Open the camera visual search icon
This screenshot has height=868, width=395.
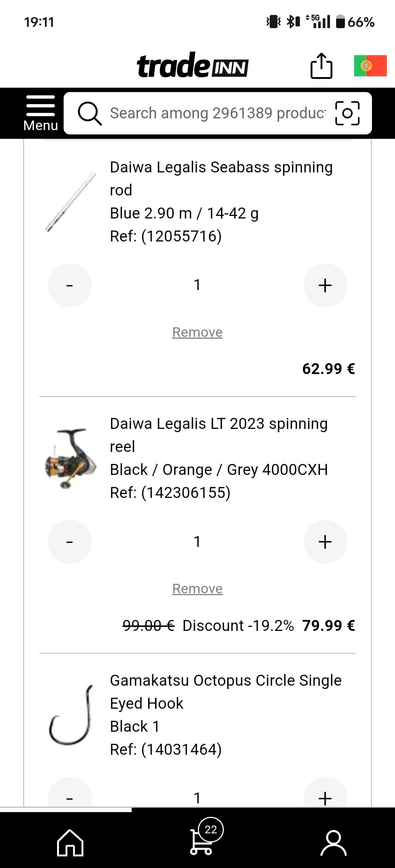(x=347, y=113)
